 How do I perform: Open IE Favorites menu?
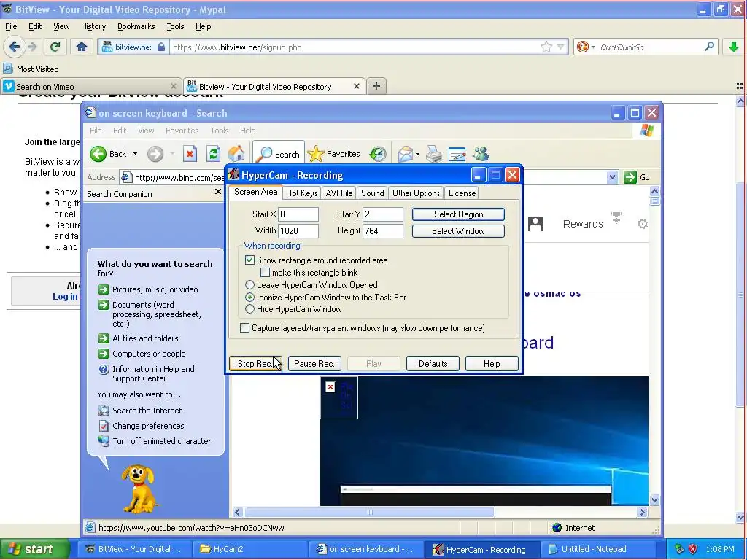click(182, 130)
